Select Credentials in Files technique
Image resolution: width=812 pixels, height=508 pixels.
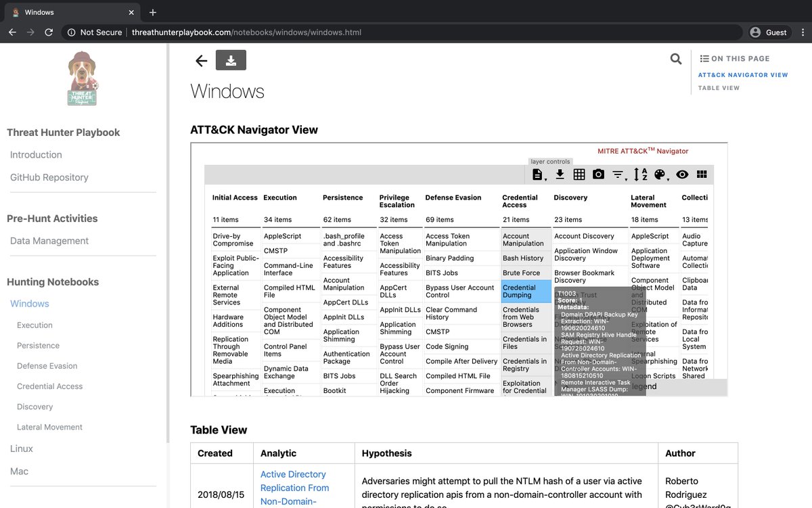(526, 343)
